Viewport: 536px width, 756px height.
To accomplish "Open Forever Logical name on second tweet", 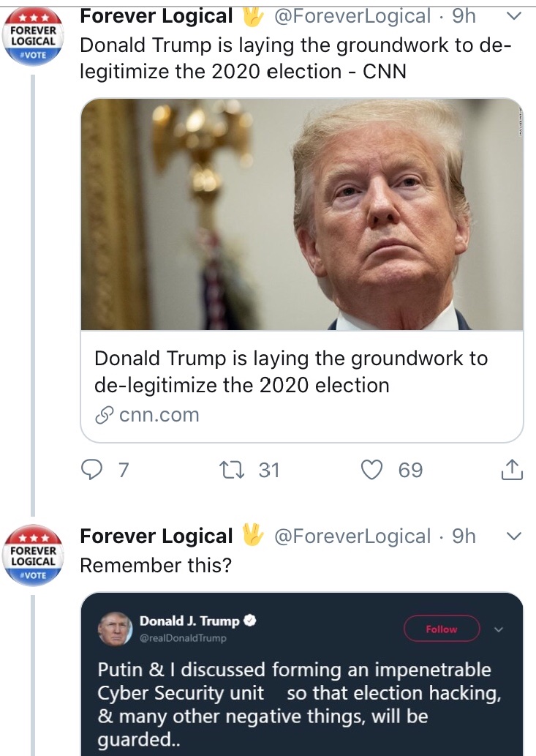I will (156, 536).
